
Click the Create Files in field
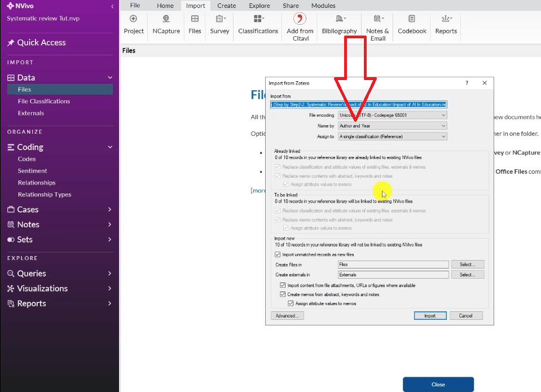tap(393, 265)
